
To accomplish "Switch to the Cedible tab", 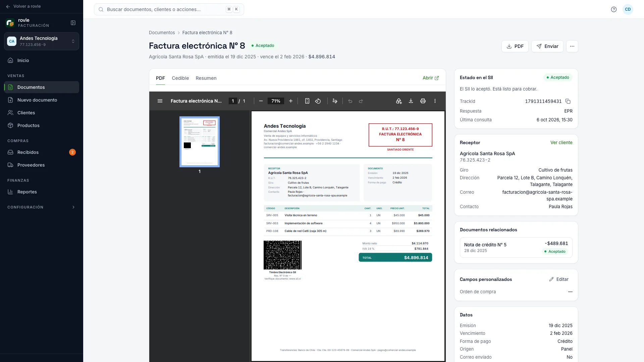I will pos(180,78).
